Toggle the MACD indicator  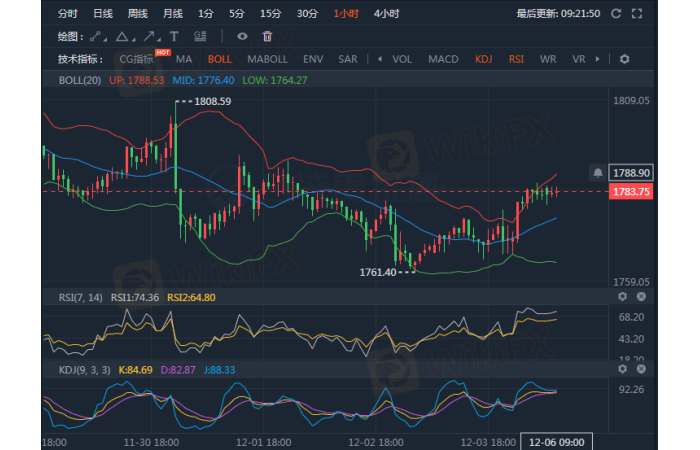443,59
